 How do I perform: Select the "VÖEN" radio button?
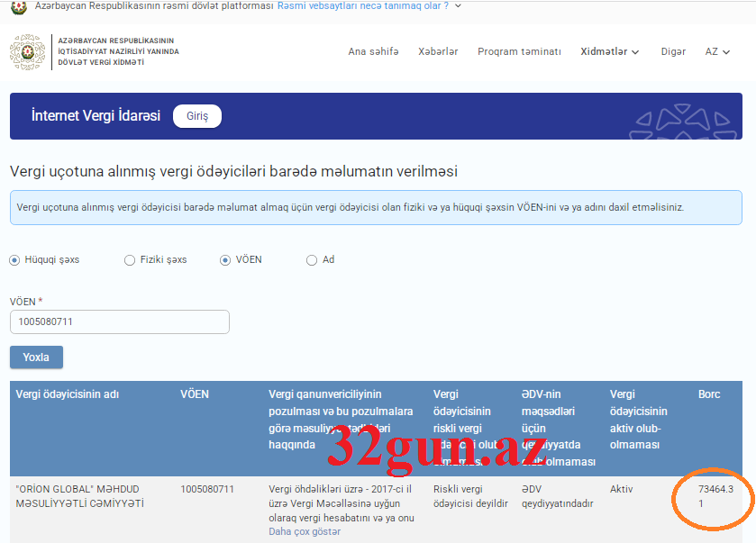click(x=224, y=259)
